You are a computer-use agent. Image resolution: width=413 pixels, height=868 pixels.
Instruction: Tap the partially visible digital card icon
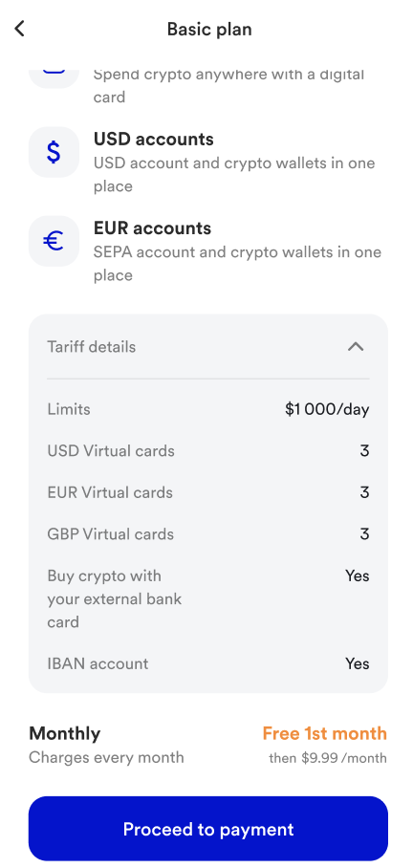tap(54, 75)
